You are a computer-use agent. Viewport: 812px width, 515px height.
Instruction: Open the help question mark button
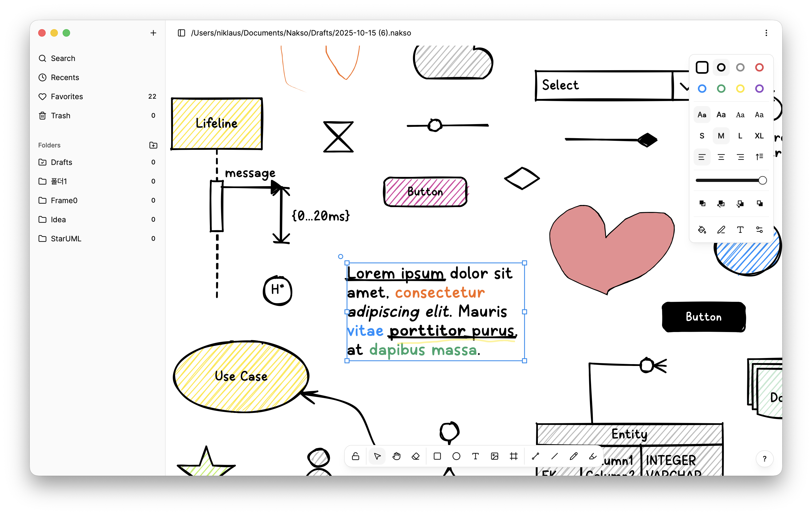point(765,459)
